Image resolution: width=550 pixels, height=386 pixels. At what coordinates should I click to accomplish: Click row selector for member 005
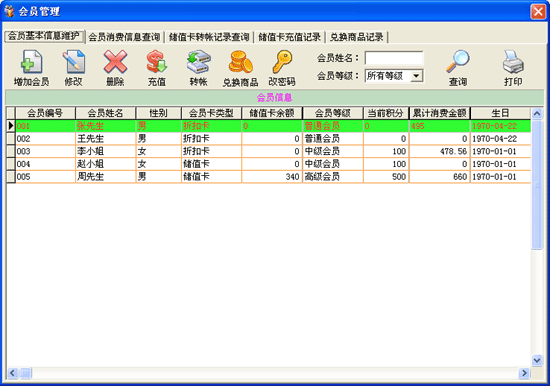(x=11, y=177)
